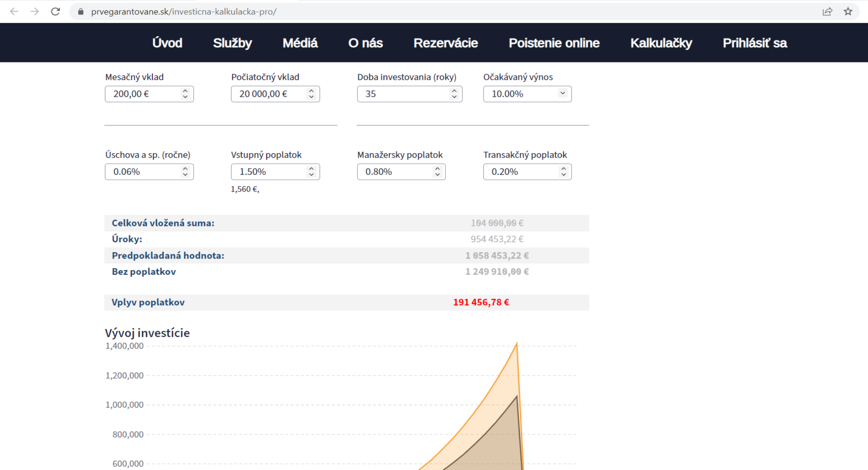Click the 1,000,000 axis label
The image size is (868, 470).
[x=124, y=405]
